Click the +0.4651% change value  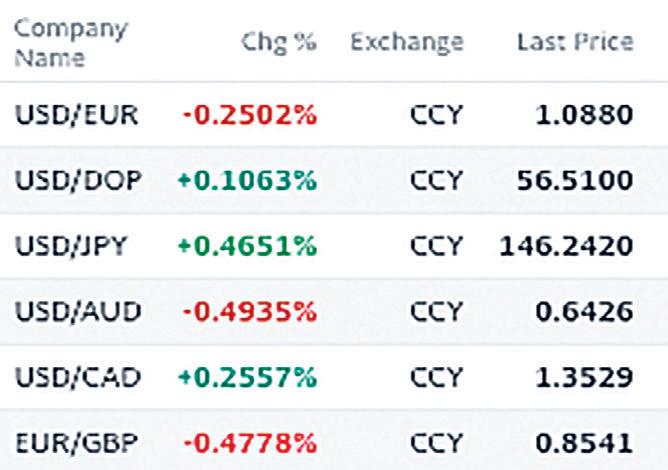point(246,247)
